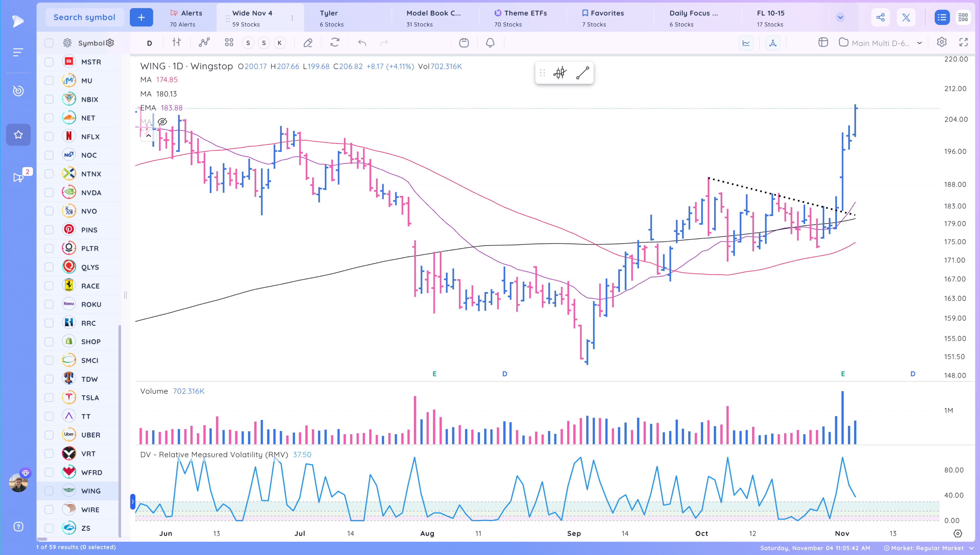Screen dimensions: 980x555
Task: Click the refresh chart icon
Action: pos(335,43)
